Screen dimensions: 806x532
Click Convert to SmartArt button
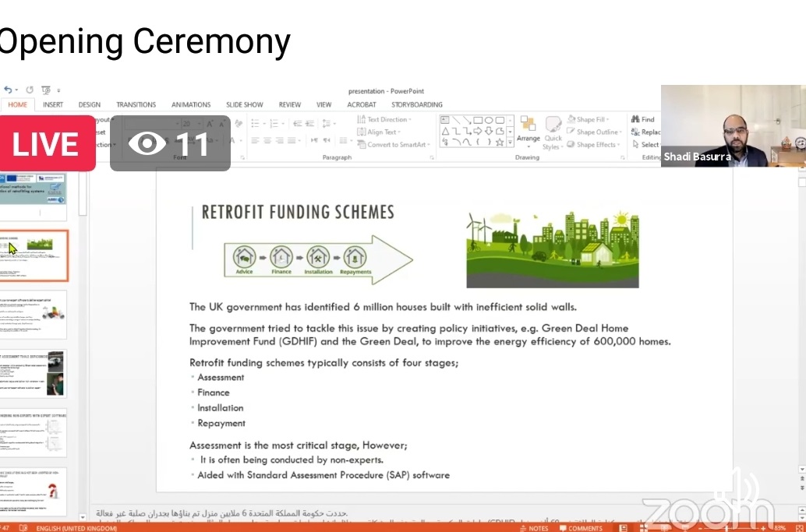click(x=395, y=145)
